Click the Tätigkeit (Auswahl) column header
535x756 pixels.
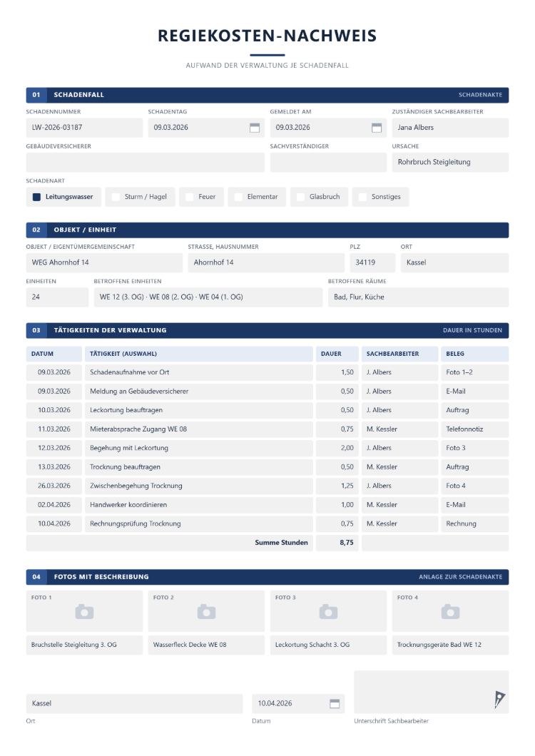tap(199, 354)
